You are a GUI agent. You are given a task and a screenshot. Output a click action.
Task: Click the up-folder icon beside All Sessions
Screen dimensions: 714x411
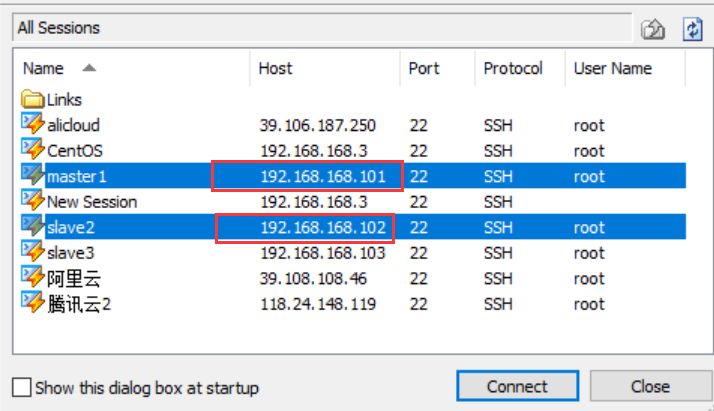[x=653, y=30]
